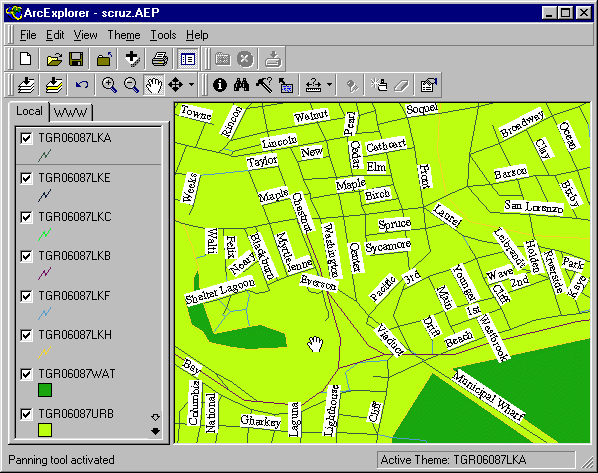The image size is (598, 473).
Task: Activate the Identify info tool
Action: click(220, 85)
